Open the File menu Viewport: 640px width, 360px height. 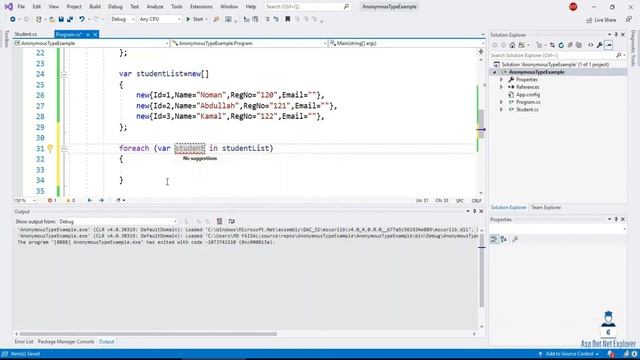21,7
